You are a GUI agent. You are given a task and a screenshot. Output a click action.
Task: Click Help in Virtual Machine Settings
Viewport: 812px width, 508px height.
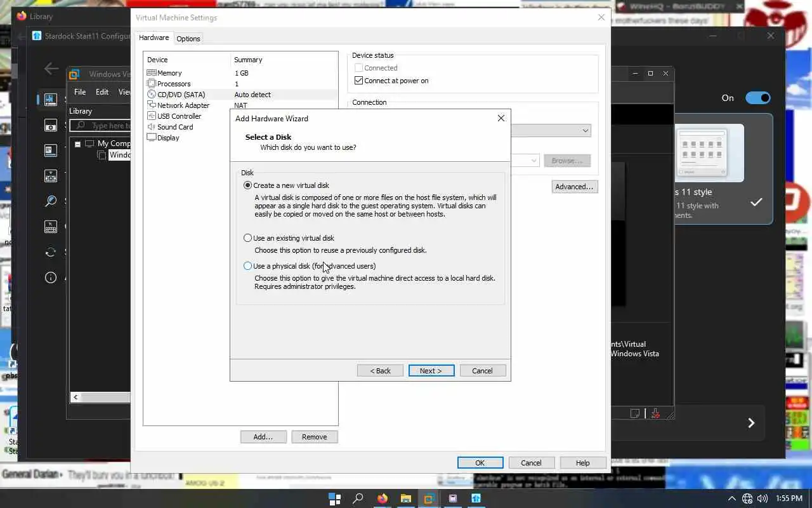pyautogui.click(x=583, y=463)
